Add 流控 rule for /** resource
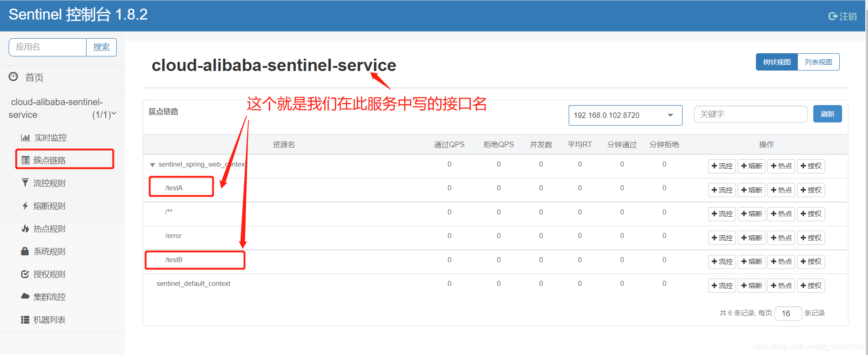The width and height of the screenshot is (868, 355). point(722,213)
